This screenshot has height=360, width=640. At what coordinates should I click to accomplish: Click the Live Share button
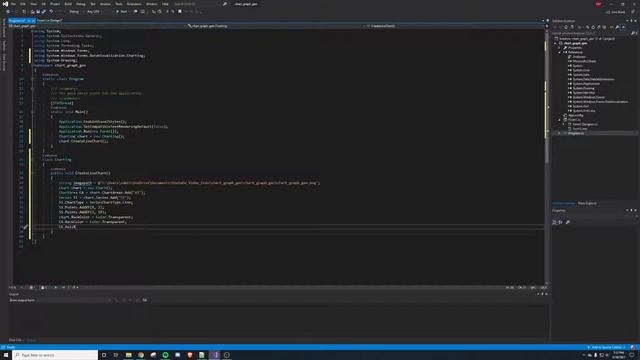pyautogui.click(x=616, y=12)
